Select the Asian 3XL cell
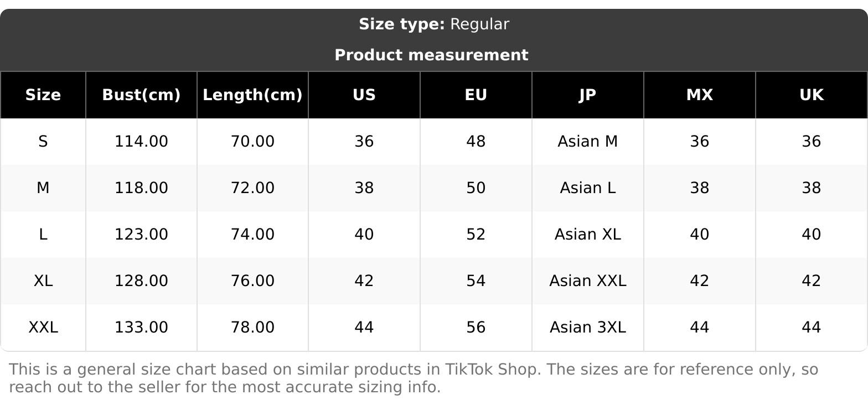868x405 pixels. (x=587, y=328)
